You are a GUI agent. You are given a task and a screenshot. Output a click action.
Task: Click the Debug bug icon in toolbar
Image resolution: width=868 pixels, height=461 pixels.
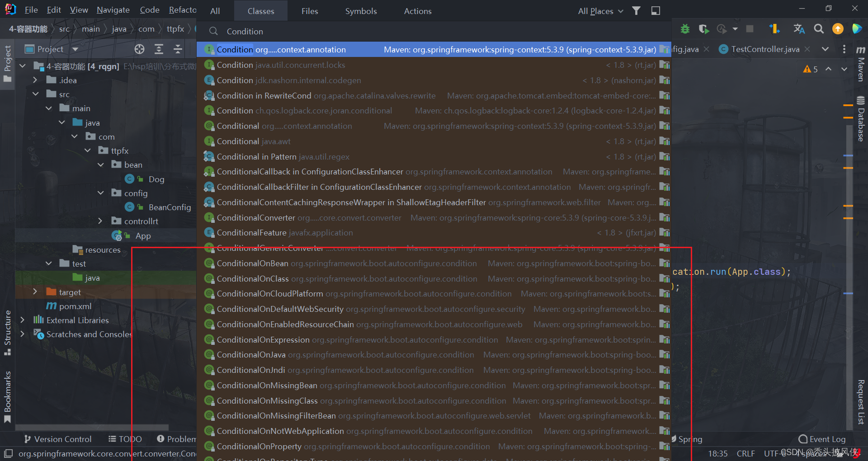pos(685,29)
